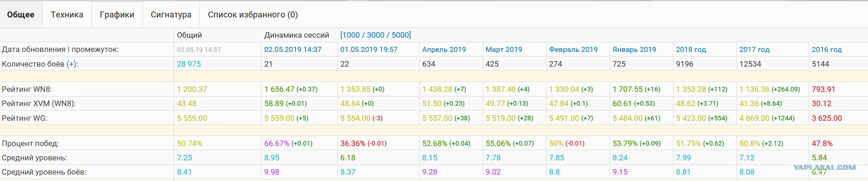Select the Март 2019 period link
Viewport: 868px width, 181px height.
tap(504, 50)
